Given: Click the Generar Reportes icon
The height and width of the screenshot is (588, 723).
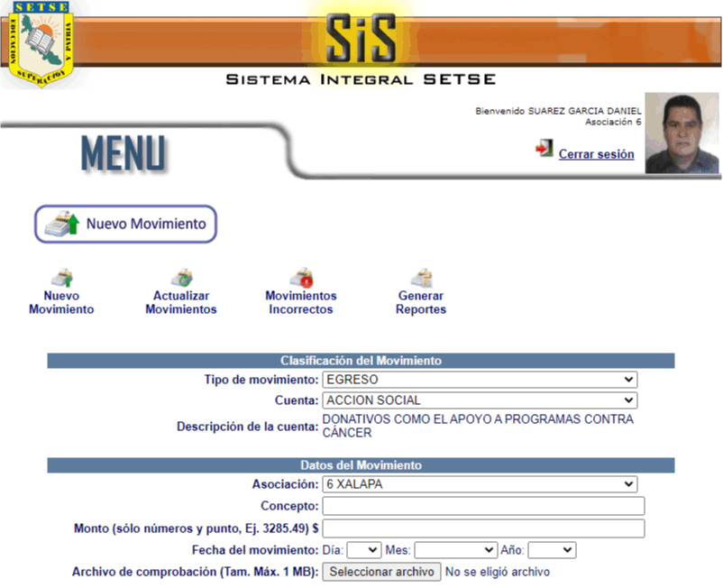Looking at the screenshot, I should point(421,278).
